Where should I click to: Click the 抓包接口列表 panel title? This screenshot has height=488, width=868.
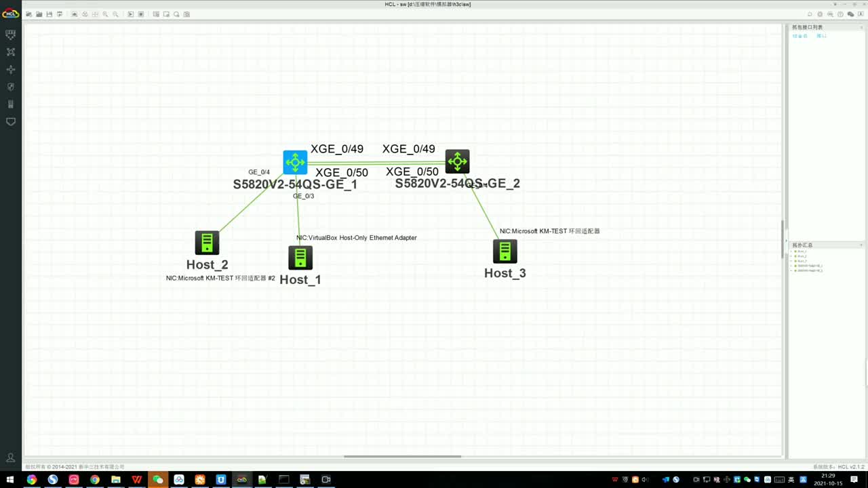click(x=807, y=28)
